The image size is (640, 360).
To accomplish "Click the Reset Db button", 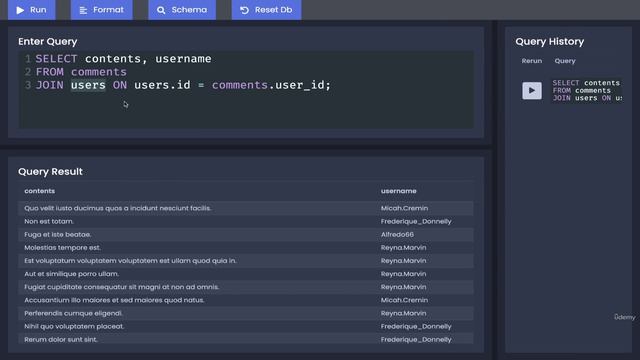I will pos(267,10).
